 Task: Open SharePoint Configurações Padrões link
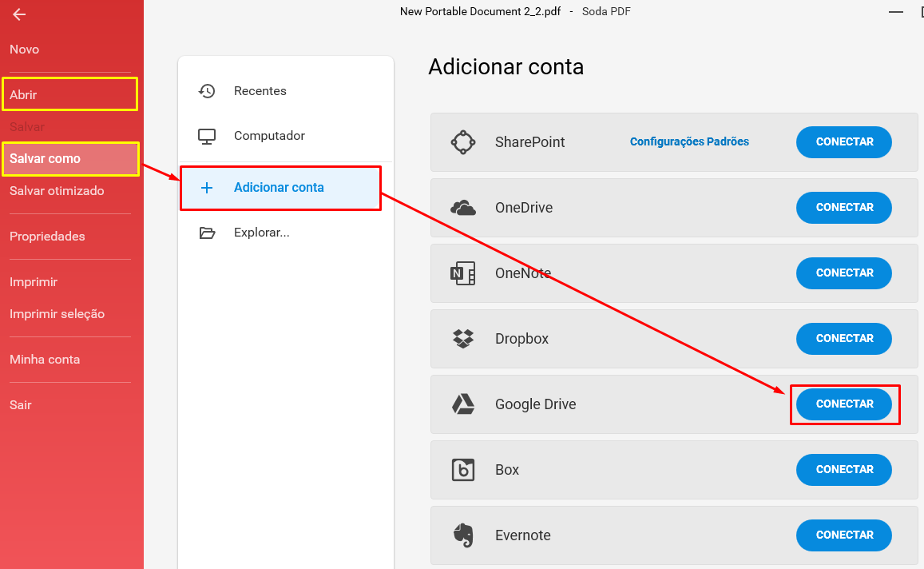(x=689, y=141)
